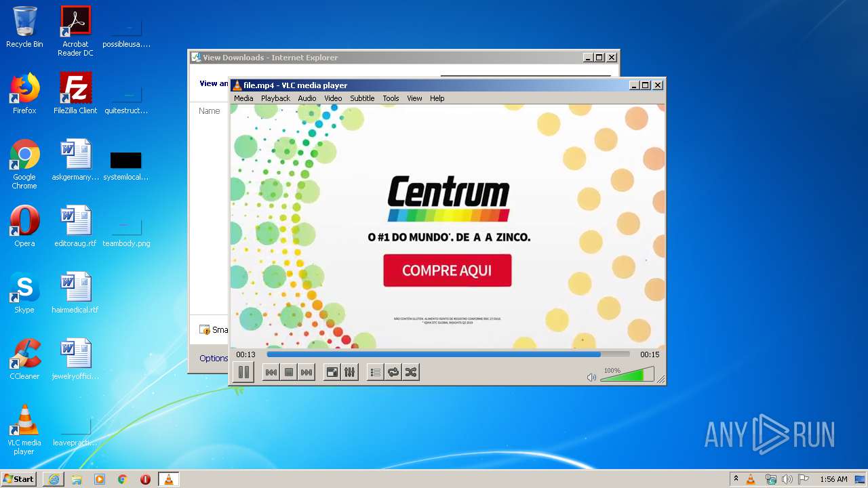Viewport: 868px width, 488px height.
Task: Show hidden system tray icons
Action: pyautogui.click(x=736, y=479)
